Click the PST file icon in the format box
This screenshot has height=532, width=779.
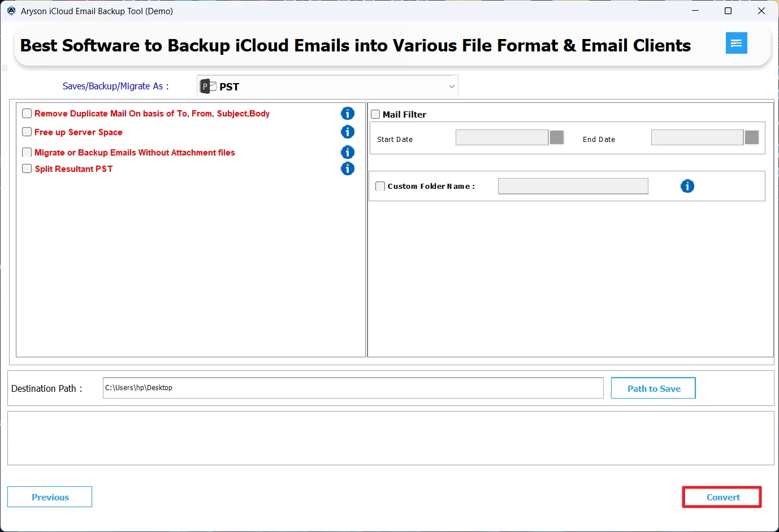click(x=209, y=86)
